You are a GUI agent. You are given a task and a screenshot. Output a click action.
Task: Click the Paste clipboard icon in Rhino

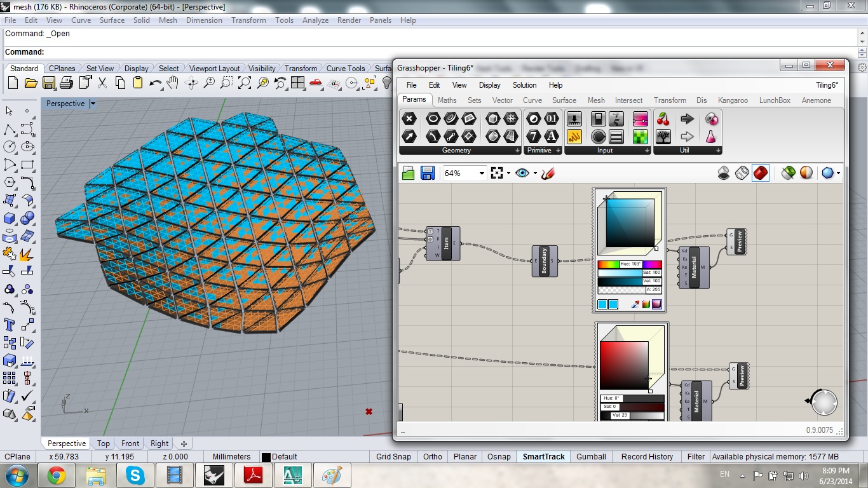(137, 83)
